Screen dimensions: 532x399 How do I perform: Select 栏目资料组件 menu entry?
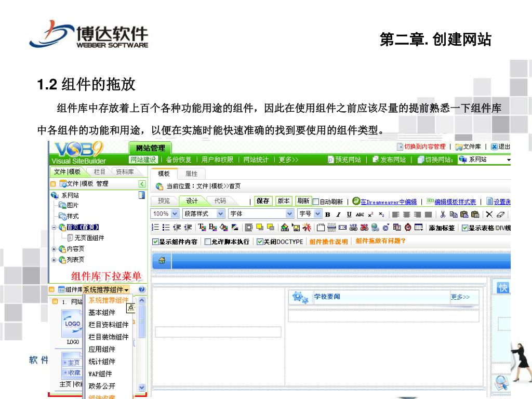(x=109, y=325)
